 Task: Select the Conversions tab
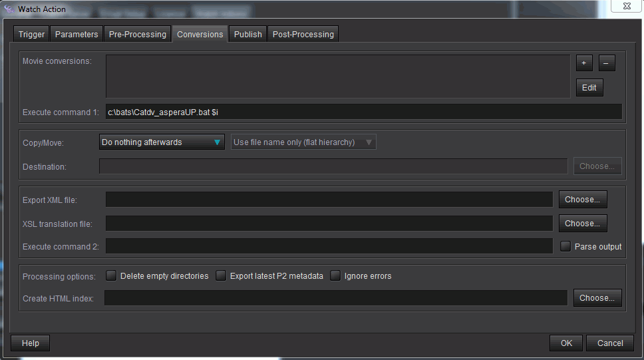(x=200, y=34)
